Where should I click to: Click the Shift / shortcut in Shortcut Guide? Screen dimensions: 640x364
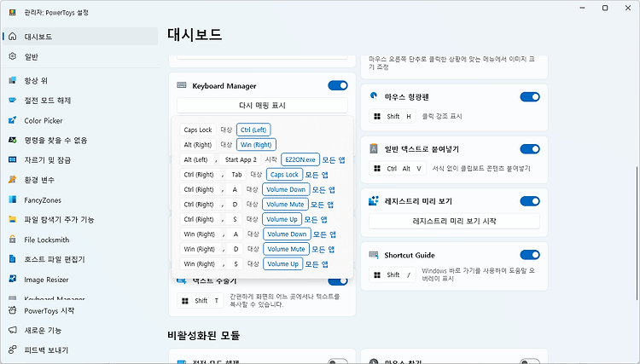click(393, 274)
